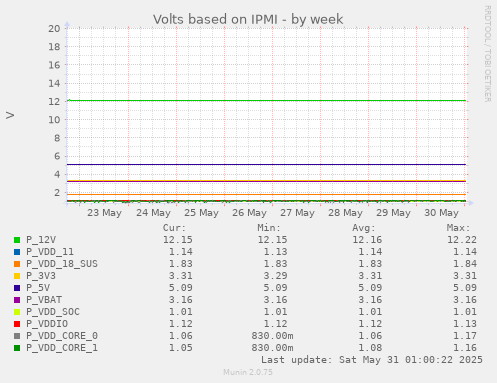Click P_VBAT current value 3.16
This screenshot has width=497, height=383.
coord(181,300)
